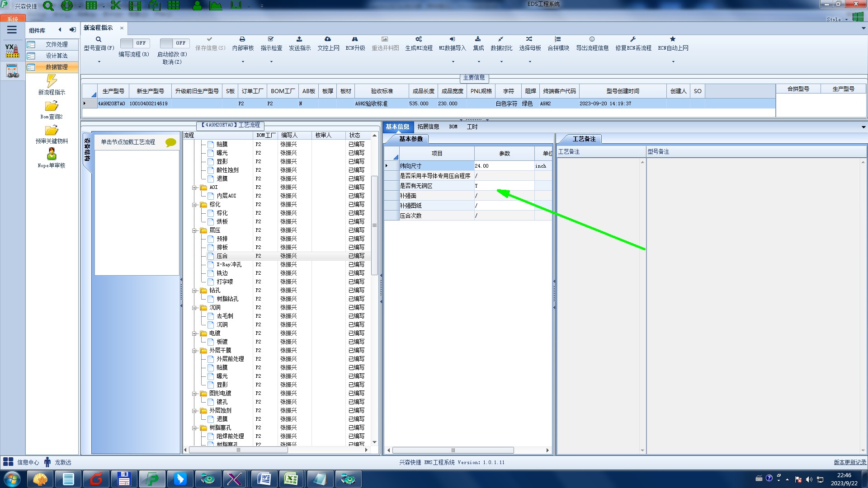
Task: Switch to the 工时 tab
Action: (472, 127)
